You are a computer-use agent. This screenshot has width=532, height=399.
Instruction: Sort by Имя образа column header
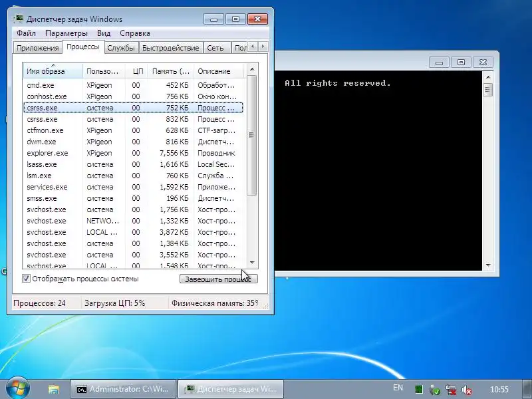(x=53, y=71)
